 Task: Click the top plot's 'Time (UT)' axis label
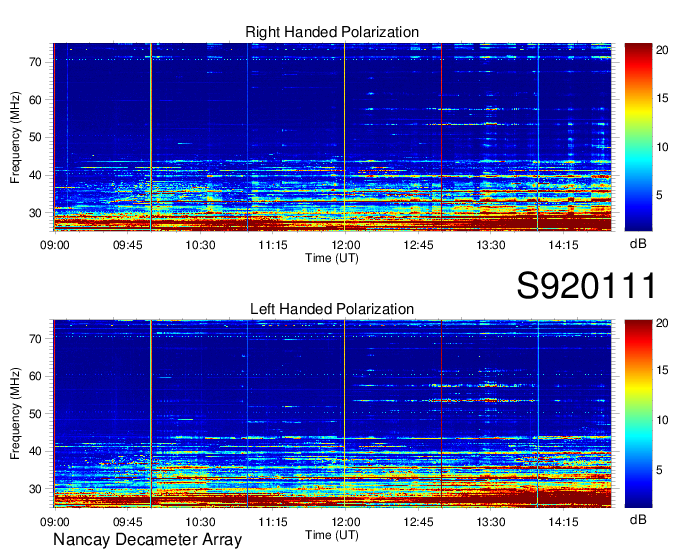pyautogui.click(x=332, y=258)
